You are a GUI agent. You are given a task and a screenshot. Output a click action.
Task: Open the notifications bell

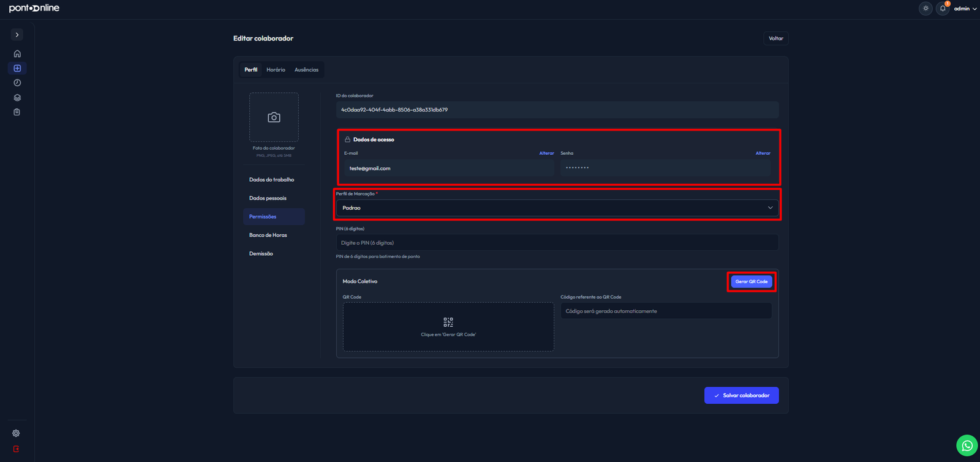[x=943, y=9]
